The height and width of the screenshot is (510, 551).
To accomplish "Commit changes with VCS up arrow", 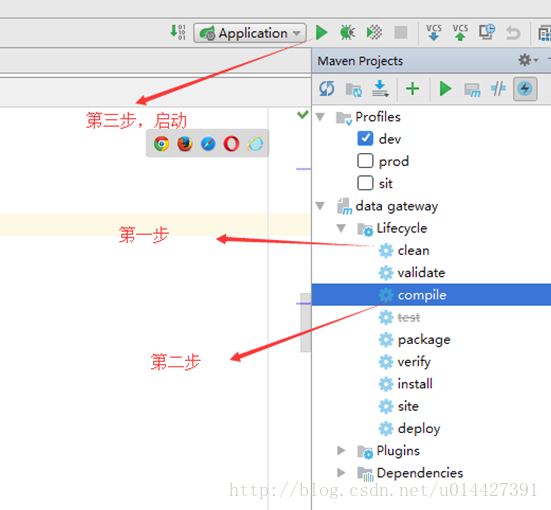I will pyautogui.click(x=460, y=32).
